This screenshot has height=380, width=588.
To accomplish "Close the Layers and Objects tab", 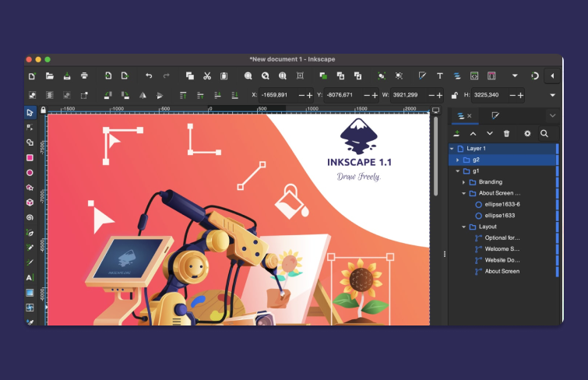I will (470, 116).
